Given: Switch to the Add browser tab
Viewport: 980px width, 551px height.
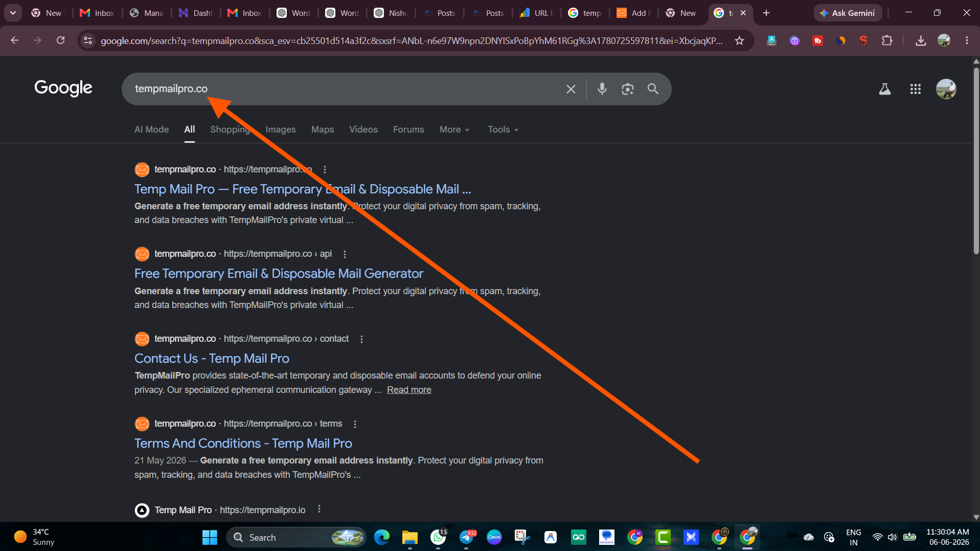Looking at the screenshot, I should (633, 13).
